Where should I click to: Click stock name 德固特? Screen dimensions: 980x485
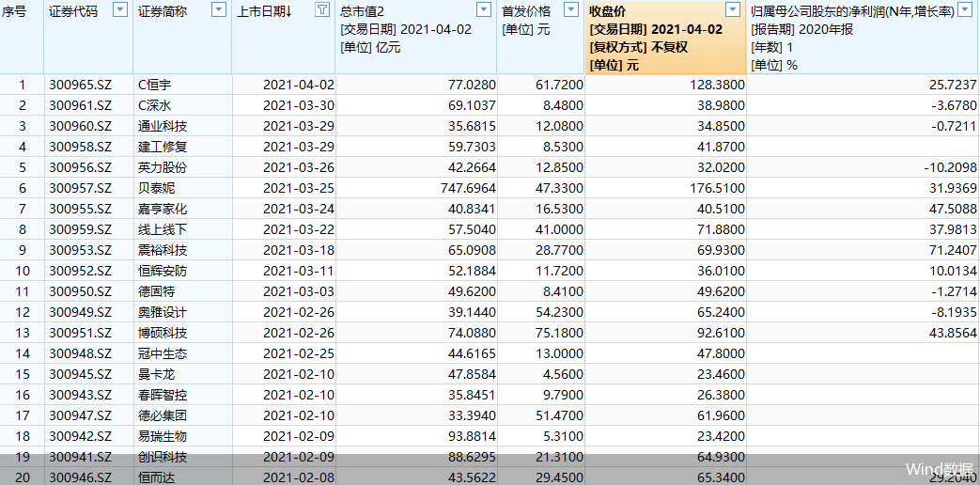156,291
